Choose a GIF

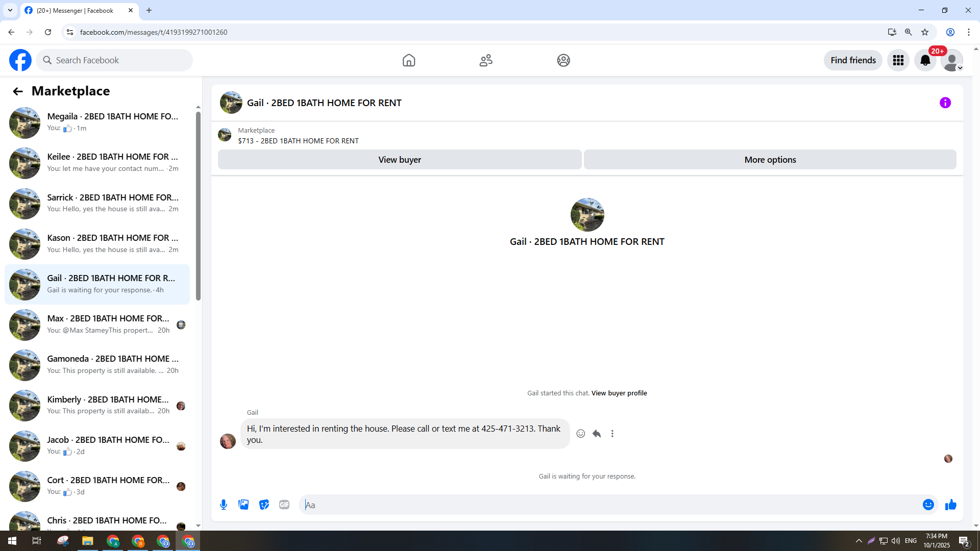click(x=284, y=505)
